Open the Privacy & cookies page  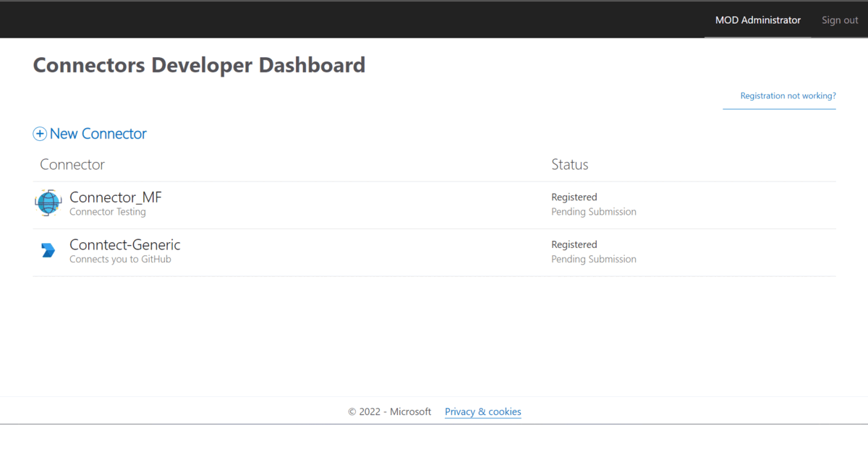[x=482, y=411]
